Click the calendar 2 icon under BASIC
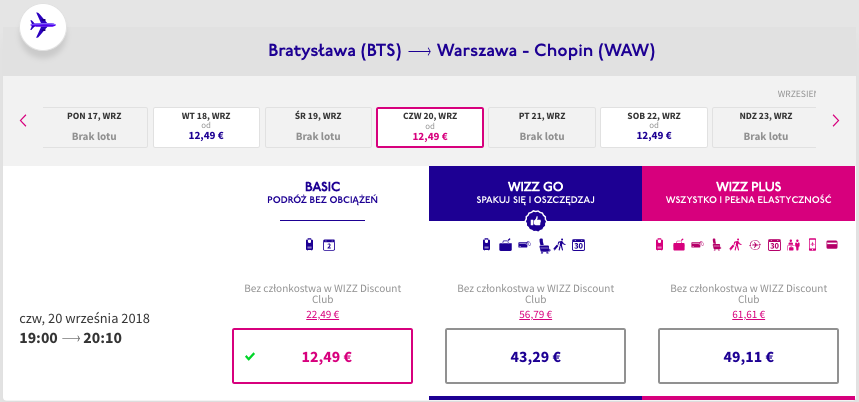This screenshot has height=402, width=859. tap(329, 245)
